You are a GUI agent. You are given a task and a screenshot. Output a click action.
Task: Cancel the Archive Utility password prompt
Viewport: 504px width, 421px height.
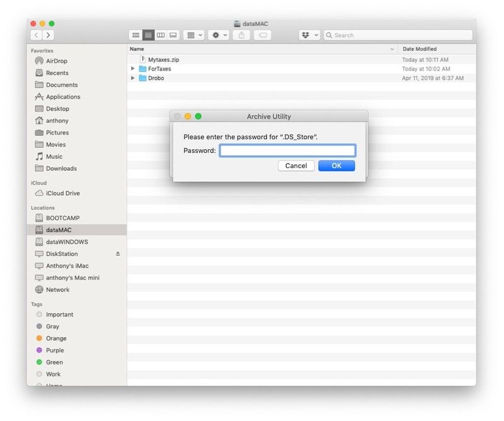[295, 166]
